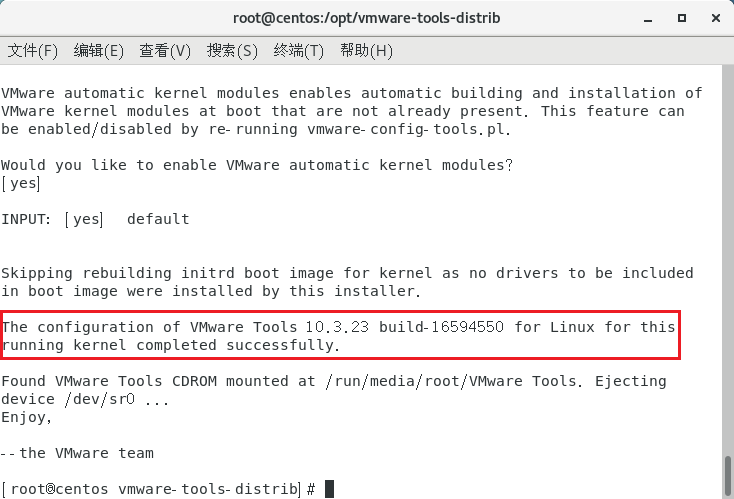
Task: Click the standalone '[yes]' default answer line
Action: point(21,183)
